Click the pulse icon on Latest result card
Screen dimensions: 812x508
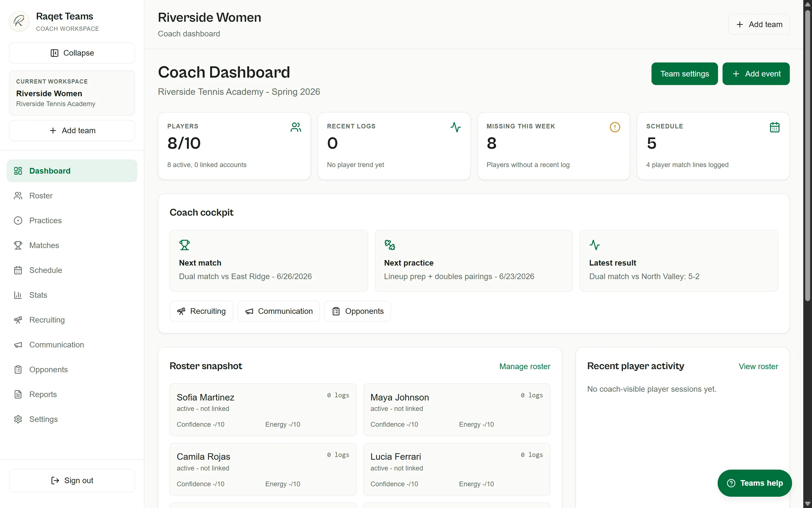pos(595,245)
